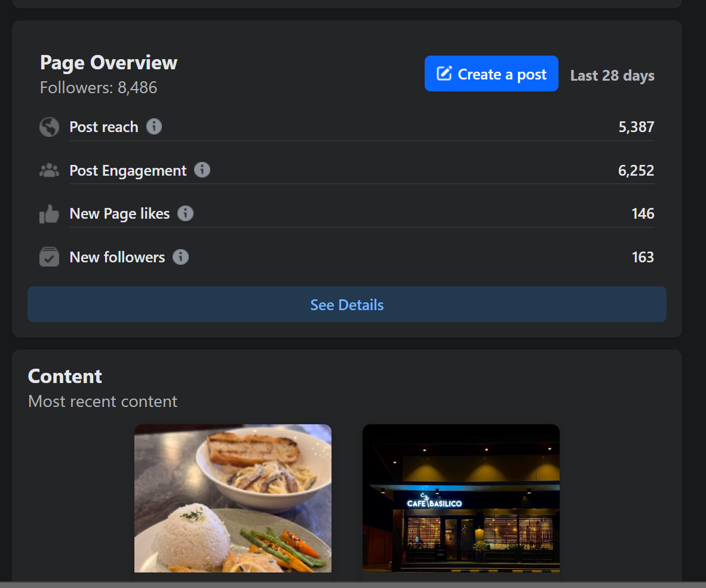The image size is (706, 588).
Task: Click the Content section heading
Action: click(65, 376)
